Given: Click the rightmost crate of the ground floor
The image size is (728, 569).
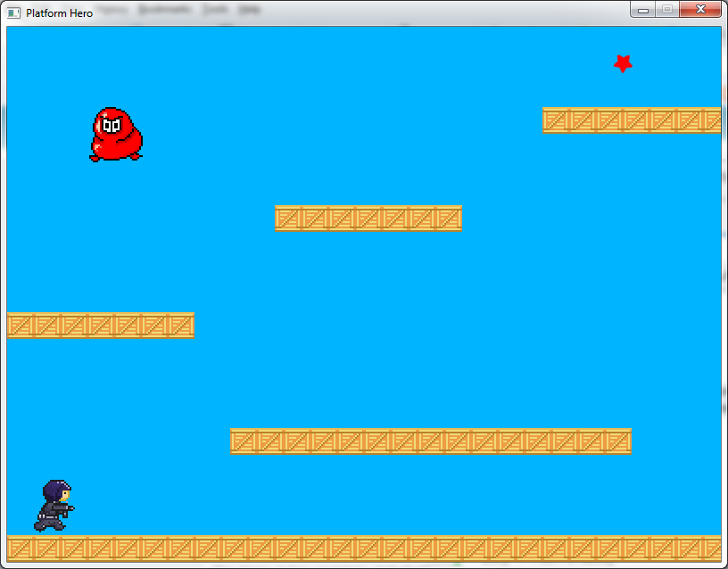Looking at the screenshot, I should click(x=711, y=548).
